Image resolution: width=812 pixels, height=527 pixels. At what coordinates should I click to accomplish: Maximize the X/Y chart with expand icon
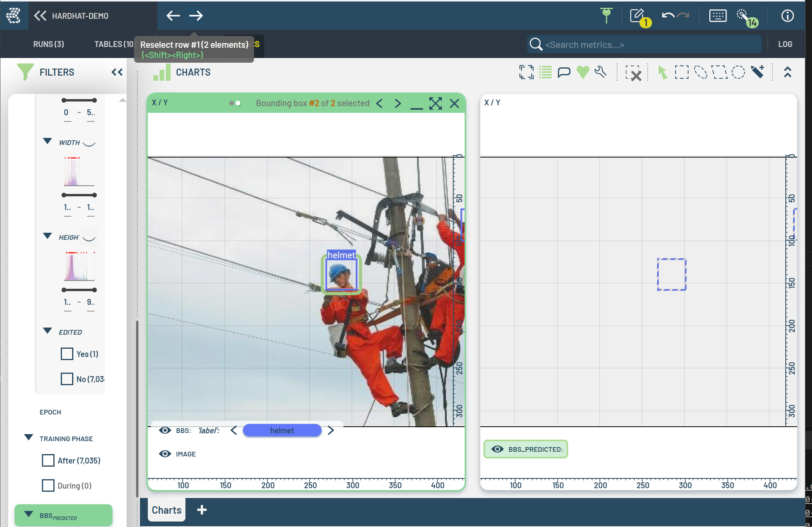(436, 103)
